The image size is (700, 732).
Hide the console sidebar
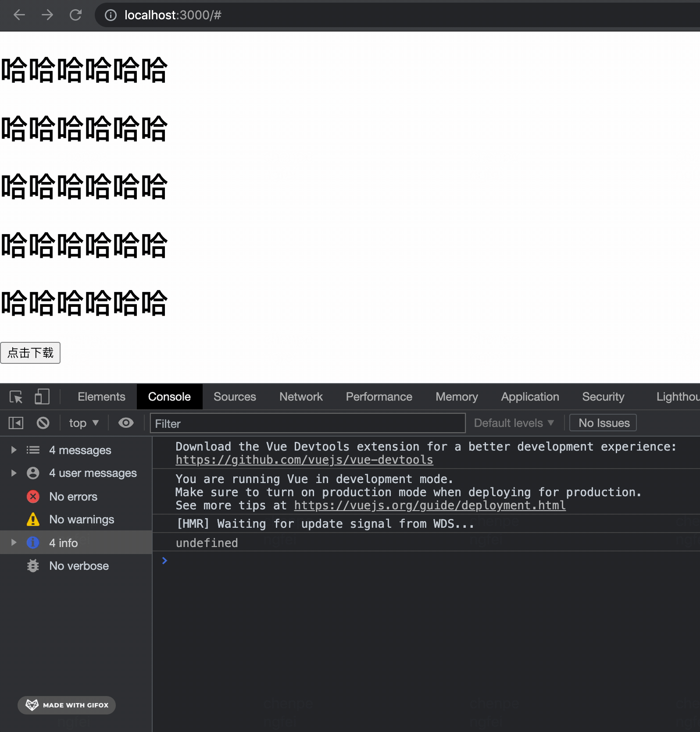pyautogui.click(x=16, y=423)
